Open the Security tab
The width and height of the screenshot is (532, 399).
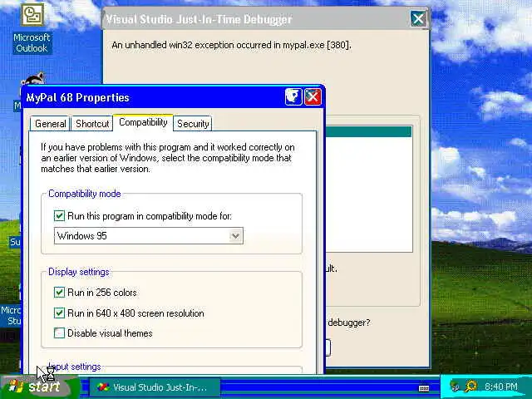[x=193, y=124]
